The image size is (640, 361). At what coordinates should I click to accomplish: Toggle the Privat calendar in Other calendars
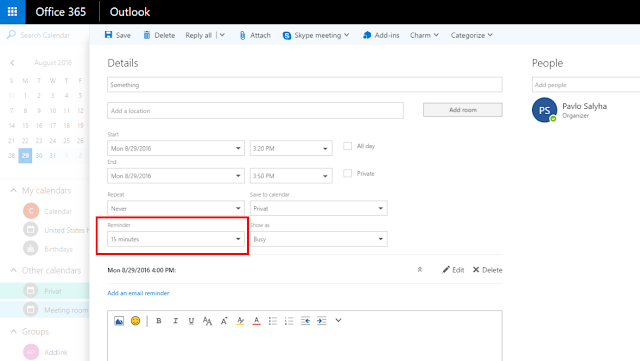[44, 291]
